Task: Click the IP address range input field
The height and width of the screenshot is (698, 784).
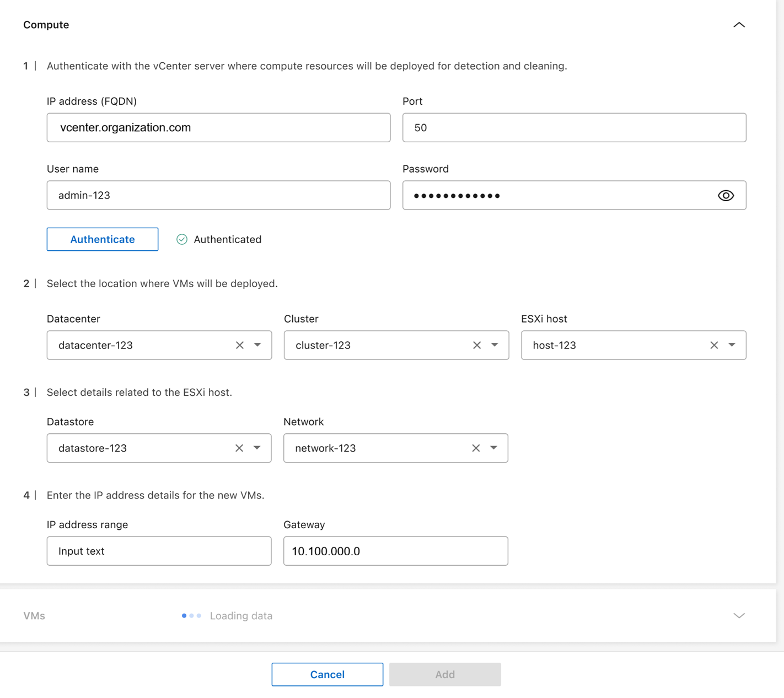Action: point(159,551)
